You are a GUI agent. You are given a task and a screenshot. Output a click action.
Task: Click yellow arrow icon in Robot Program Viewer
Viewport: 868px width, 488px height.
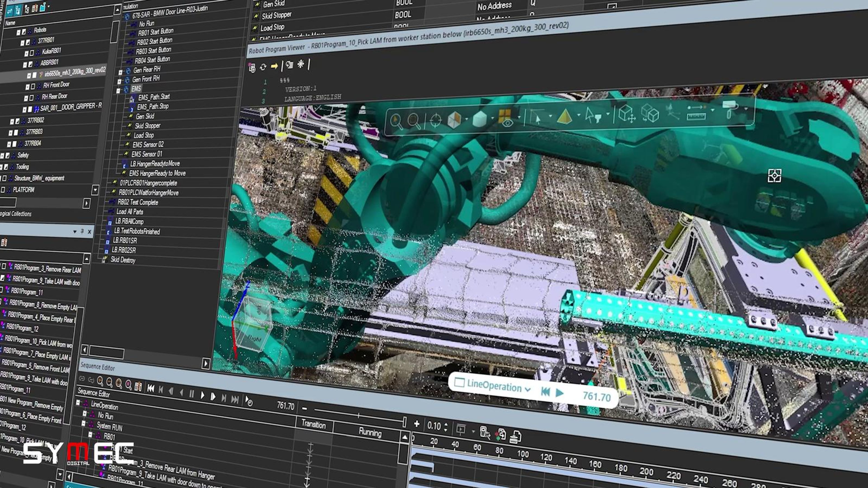(x=274, y=66)
